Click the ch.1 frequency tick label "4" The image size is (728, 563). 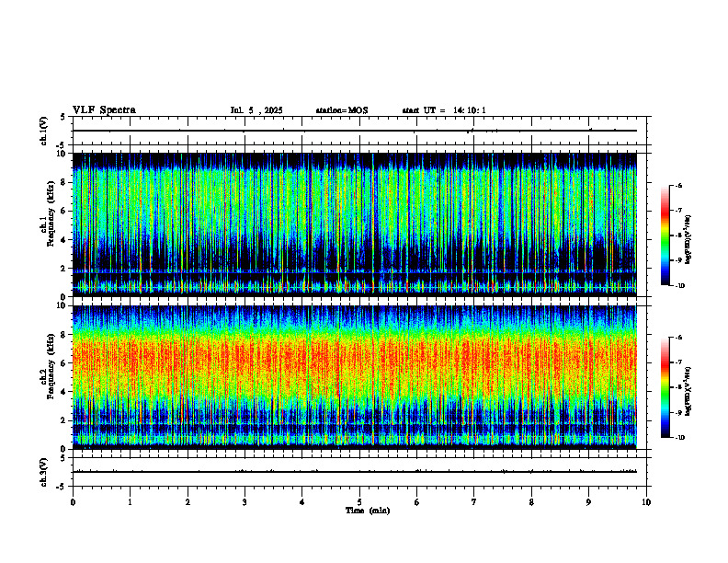click(64, 240)
